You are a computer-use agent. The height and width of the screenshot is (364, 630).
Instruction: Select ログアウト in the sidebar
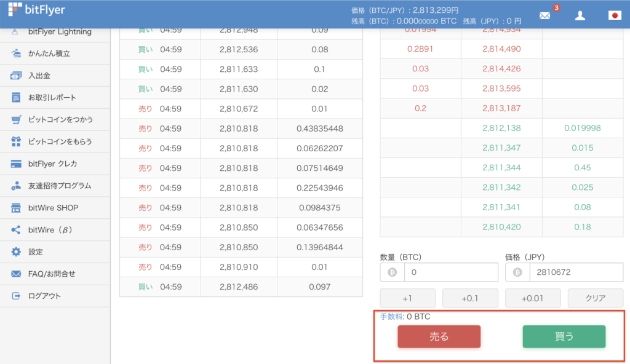tap(17, 295)
